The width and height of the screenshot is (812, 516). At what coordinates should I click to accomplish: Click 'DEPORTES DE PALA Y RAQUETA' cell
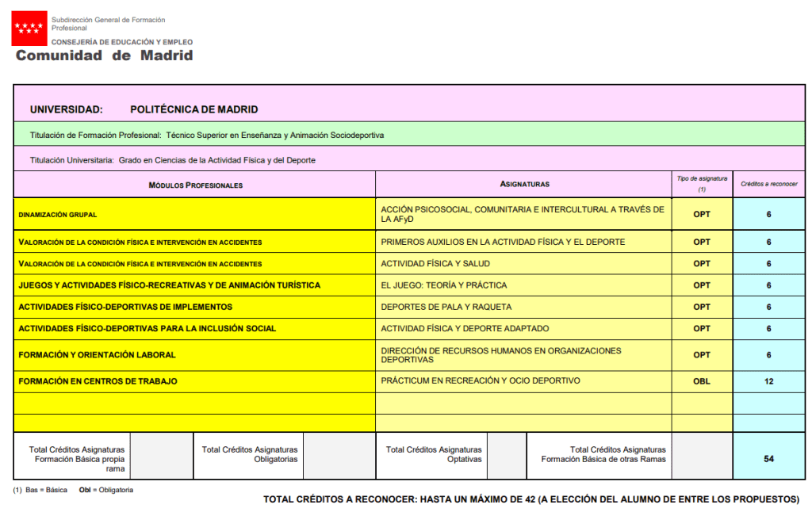pos(523,307)
